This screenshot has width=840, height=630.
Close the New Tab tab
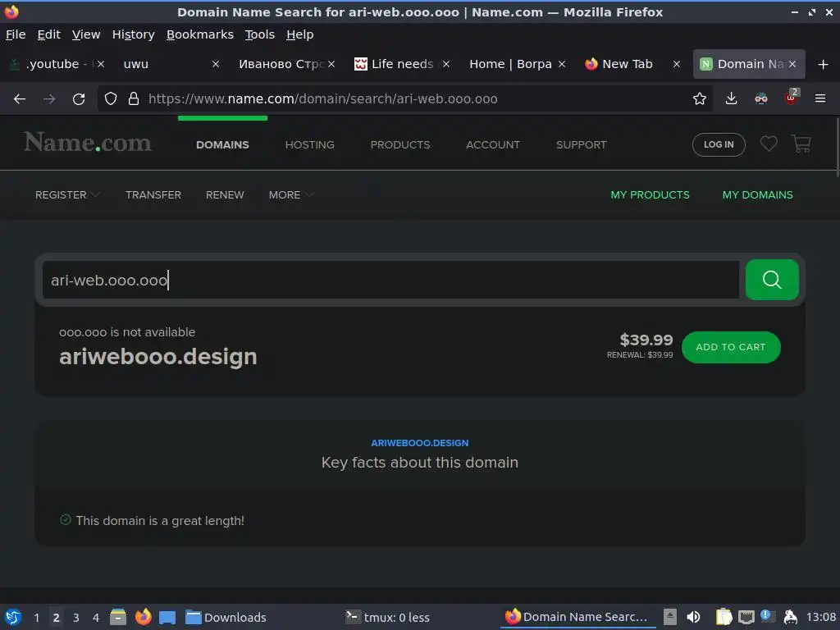coord(677,64)
